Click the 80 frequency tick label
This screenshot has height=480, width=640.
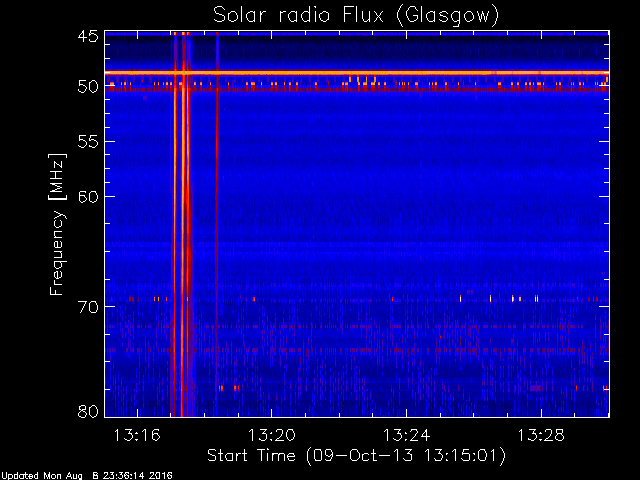point(88,411)
